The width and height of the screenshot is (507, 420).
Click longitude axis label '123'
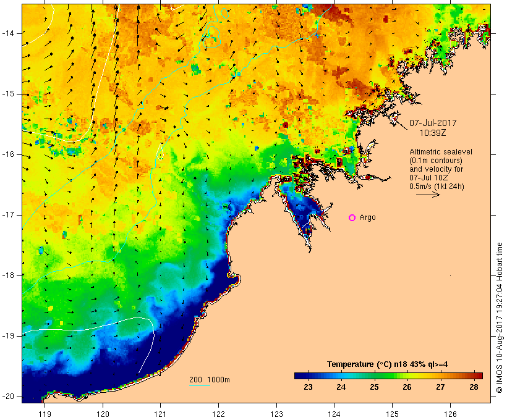[x=276, y=414]
